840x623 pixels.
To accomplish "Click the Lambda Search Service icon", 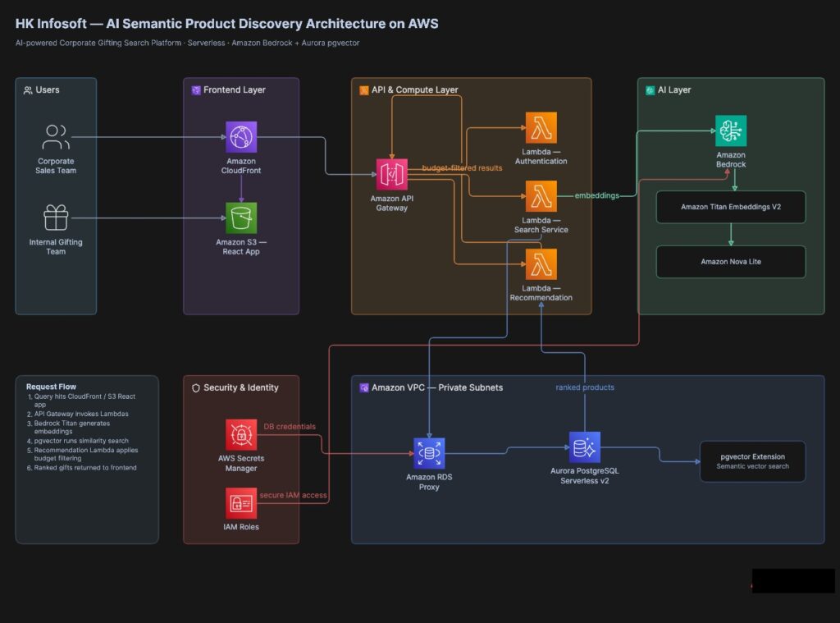I will click(x=541, y=196).
